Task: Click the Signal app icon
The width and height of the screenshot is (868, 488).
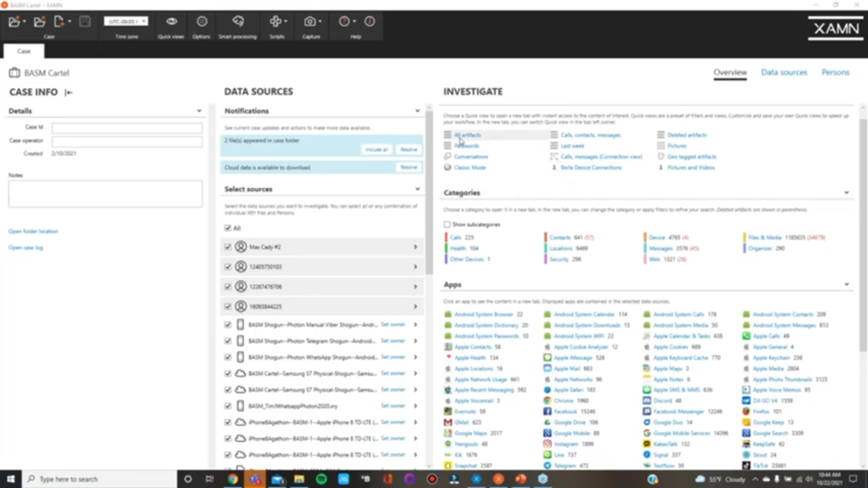Action: [x=647, y=455]
